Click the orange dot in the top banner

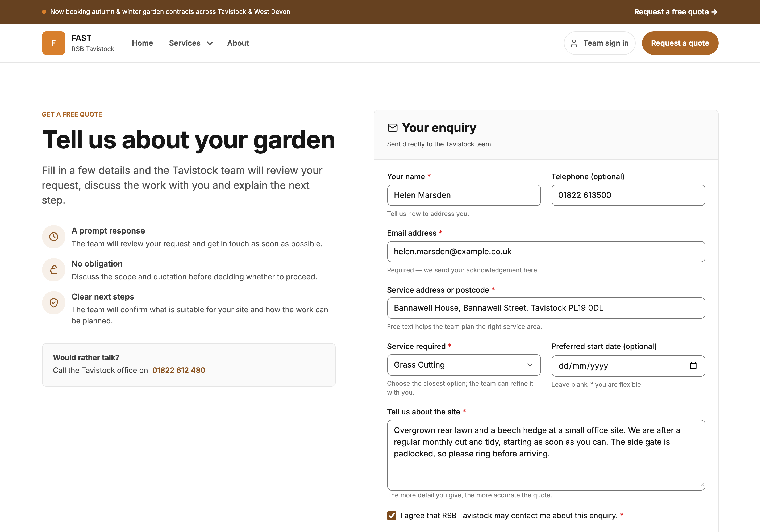click(44, 12)
